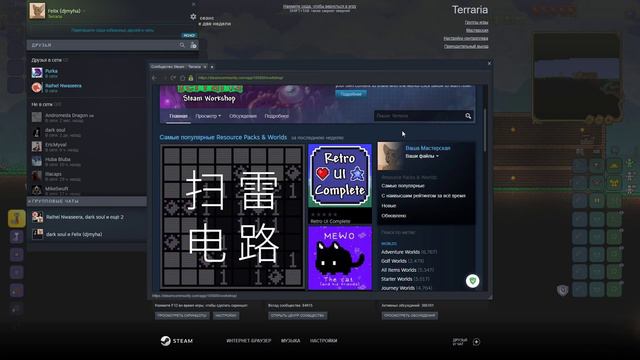Select the Новые filter
The width and height of the screenshot is (640, 360).
click(389, 206)
